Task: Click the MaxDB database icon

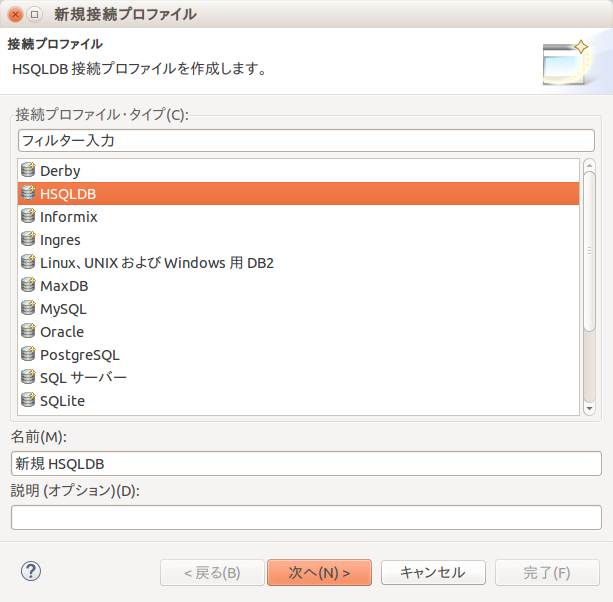Action: [28, 285]
